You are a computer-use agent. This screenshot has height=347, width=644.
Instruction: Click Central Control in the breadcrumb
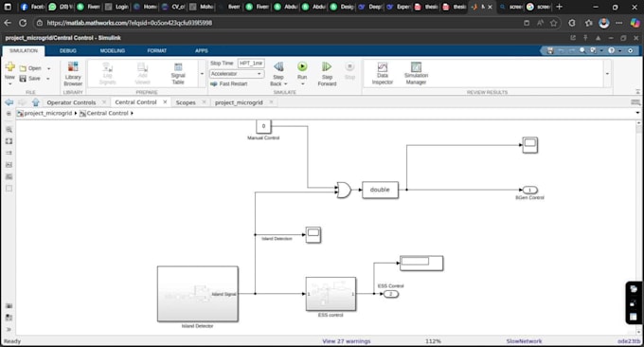pyautogui.click(x=107, y=113)
